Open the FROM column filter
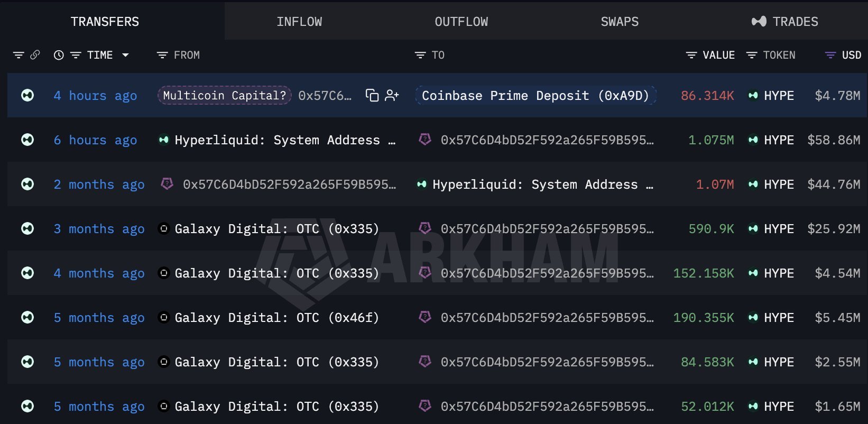Viewport: 868px width, 424px height. 162,55
